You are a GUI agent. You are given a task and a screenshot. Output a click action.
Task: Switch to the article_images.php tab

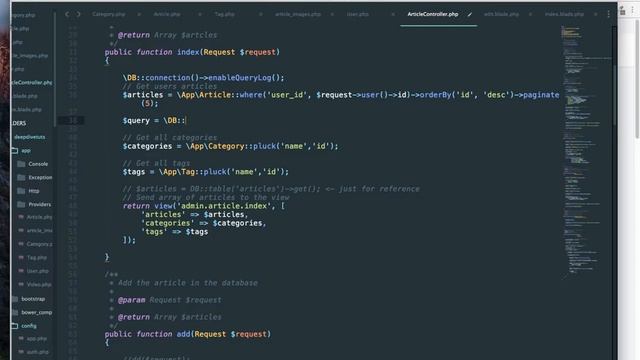point(298,14)
